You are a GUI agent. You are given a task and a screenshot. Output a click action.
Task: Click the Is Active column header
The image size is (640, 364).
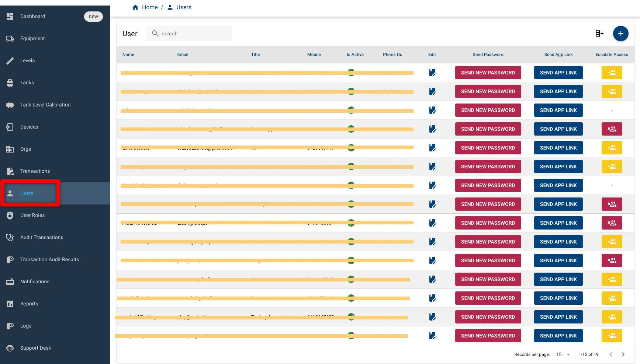click(355, 55)
